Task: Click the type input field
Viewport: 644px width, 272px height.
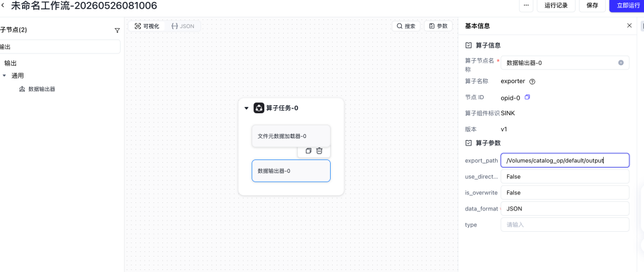Action: pos(565,224)
